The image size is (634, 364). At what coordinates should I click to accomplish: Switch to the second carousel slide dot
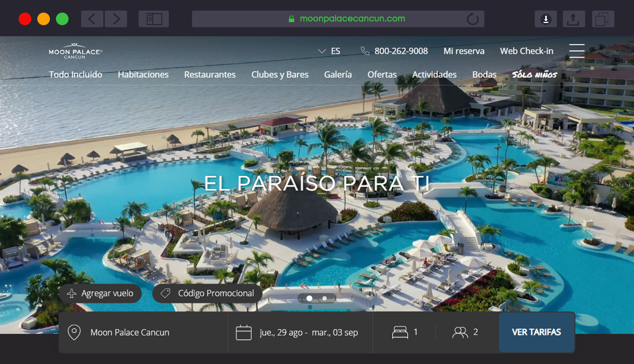[x=325, y=299]
